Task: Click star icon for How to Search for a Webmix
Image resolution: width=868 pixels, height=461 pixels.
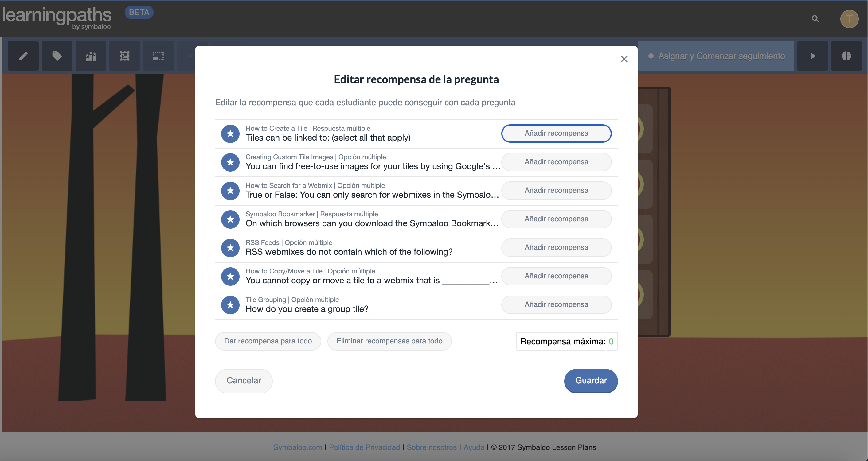Action: 230,191
